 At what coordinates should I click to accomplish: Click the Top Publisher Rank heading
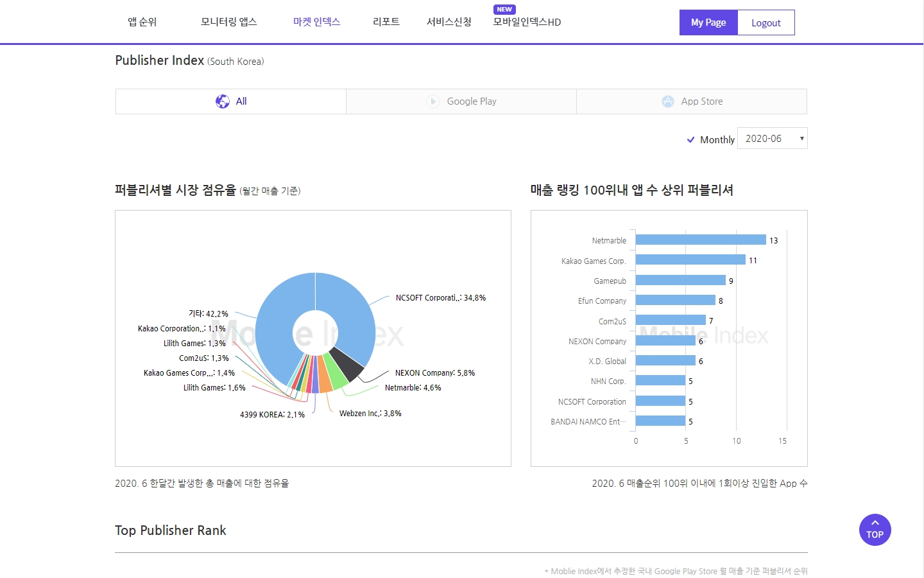(x=171, y=530)
